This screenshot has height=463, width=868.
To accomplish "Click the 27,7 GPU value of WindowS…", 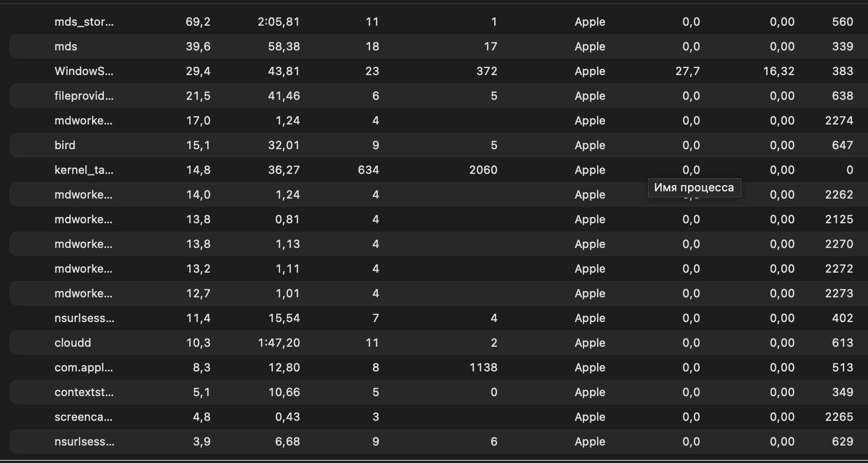I will point(688,71).
